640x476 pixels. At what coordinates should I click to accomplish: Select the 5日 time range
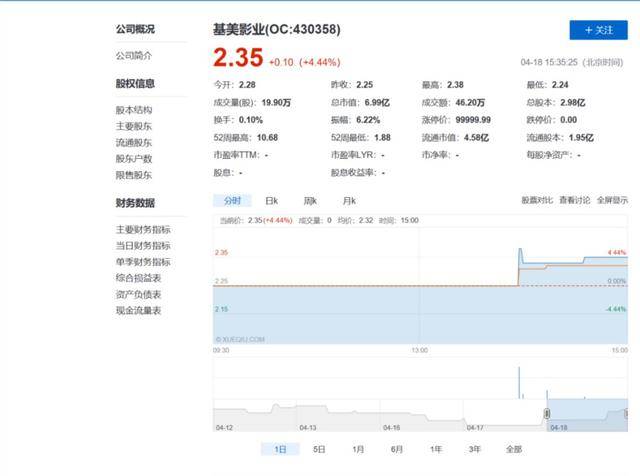point(319,449)
